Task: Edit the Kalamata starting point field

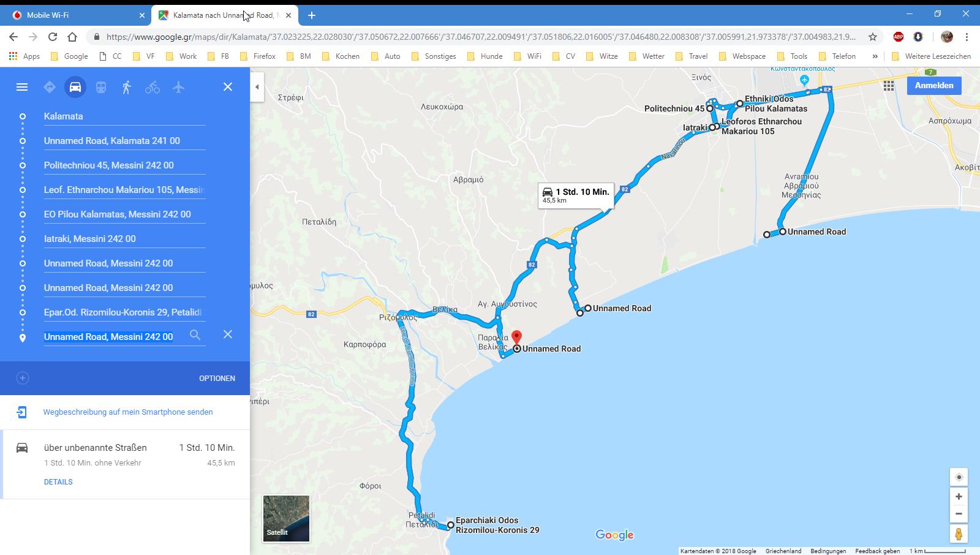Action: pos(125,116)
